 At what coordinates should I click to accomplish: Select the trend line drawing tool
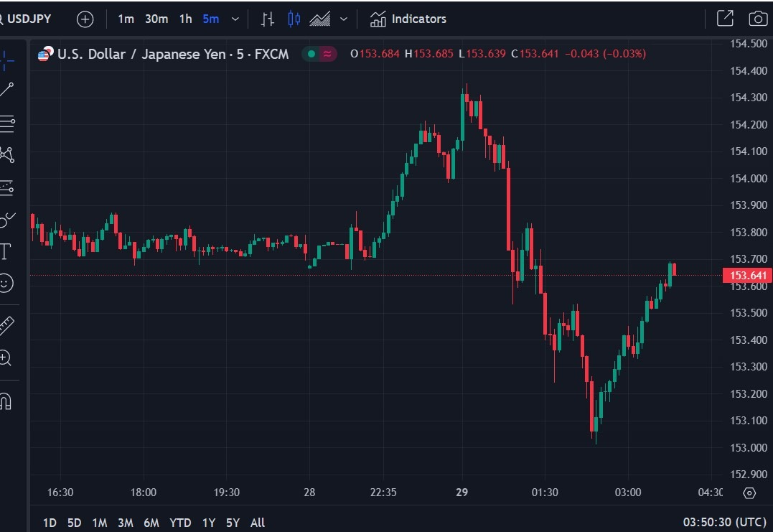coord(7,89)
